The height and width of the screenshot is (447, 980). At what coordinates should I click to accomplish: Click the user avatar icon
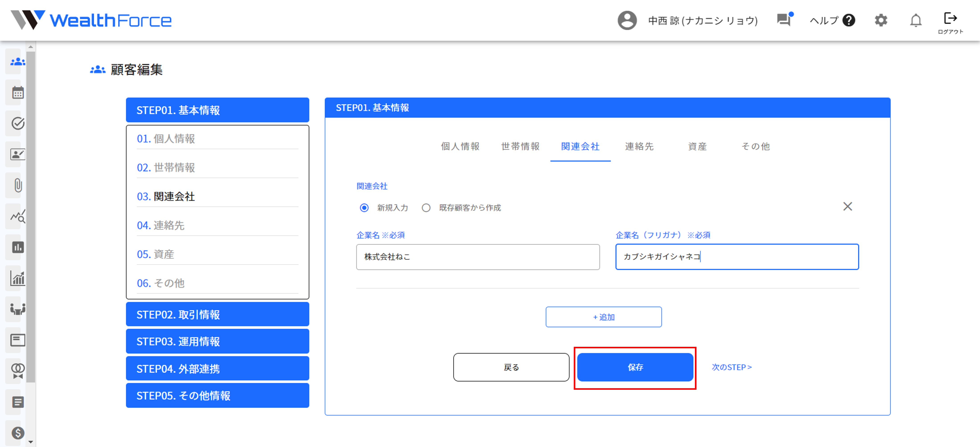[x=627, y=20]
